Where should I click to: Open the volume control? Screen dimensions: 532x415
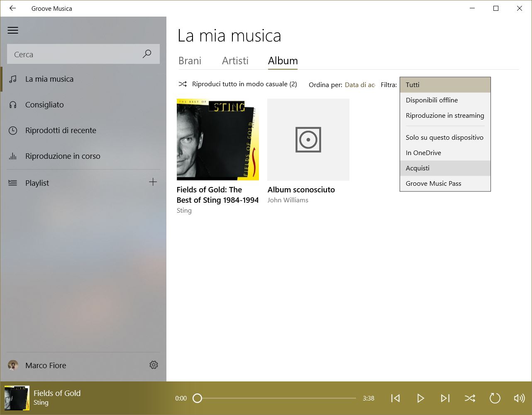click(x=519, y=398)
